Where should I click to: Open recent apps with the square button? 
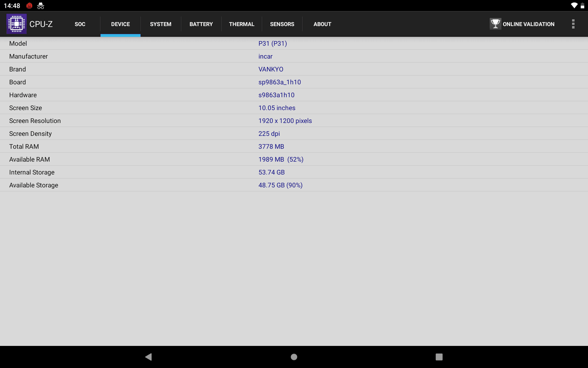coord(439,357)
